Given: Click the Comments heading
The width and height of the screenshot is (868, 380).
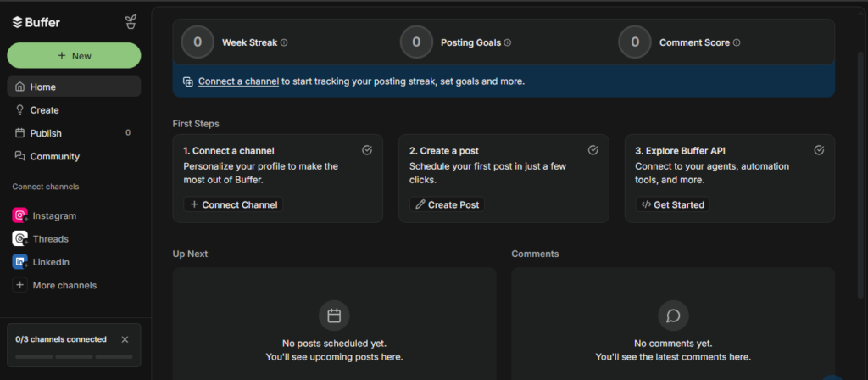Looking at the screenshot, I should coord(535,254).
